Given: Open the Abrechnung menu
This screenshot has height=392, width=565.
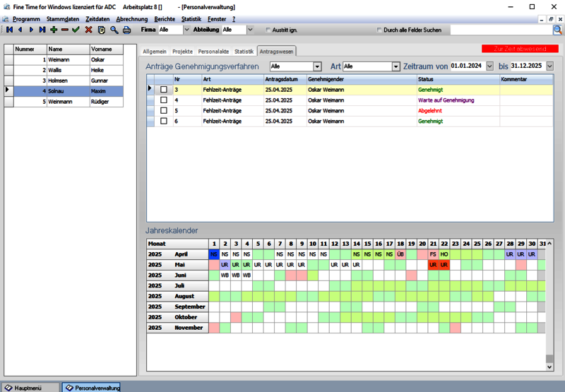Looking at the screenshot, I should [x=132, y=19].
